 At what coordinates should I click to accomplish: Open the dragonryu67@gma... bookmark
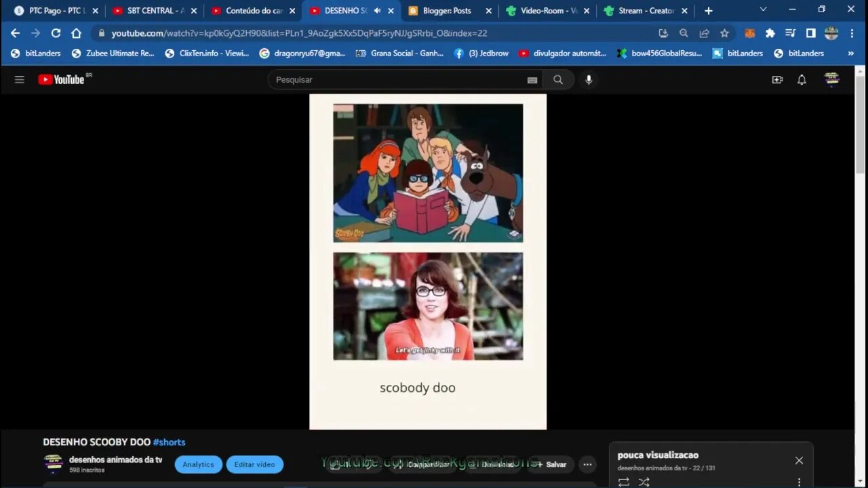pyautogui.click(x=302, y=53)
